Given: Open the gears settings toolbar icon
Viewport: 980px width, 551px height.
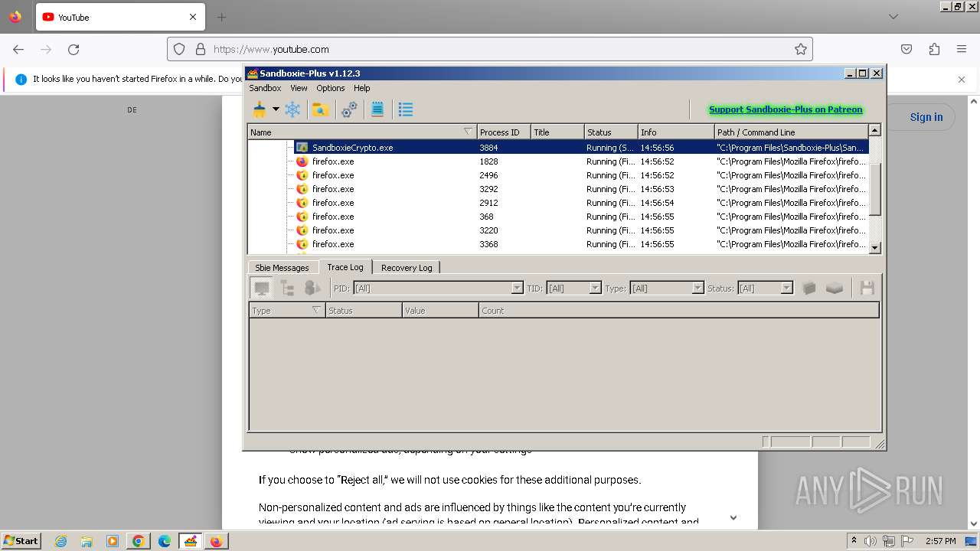Looking at the screenshot, I should pos(349,109).
